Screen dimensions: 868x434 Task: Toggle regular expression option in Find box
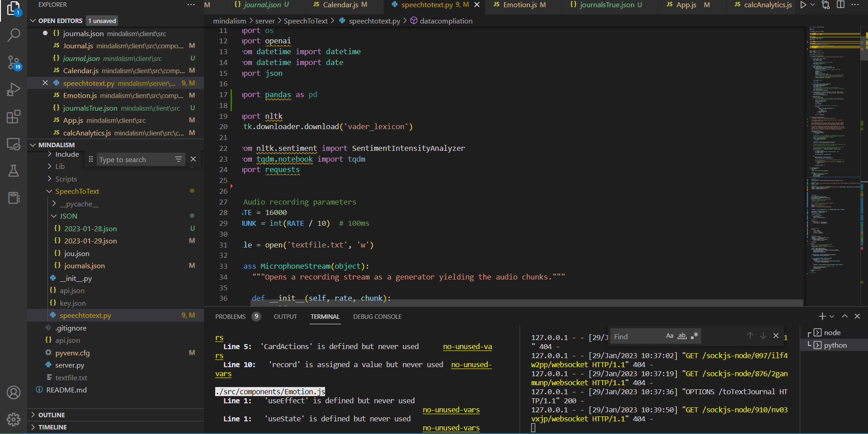[x=694, y=336]
